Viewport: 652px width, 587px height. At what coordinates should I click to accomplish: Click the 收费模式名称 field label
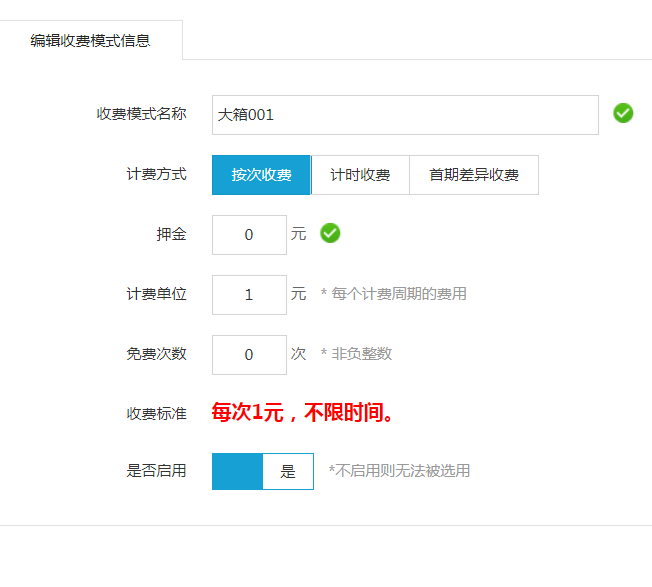(x=141, y=114)
